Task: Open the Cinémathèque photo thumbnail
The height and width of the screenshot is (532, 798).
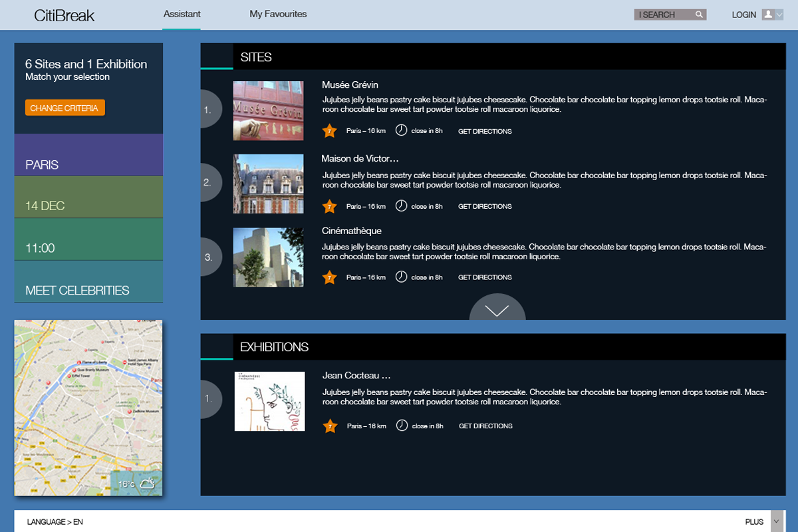Action: (269, 257)
